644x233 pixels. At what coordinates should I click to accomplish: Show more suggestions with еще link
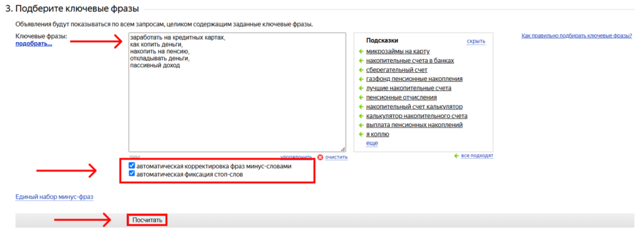(372, 143)
